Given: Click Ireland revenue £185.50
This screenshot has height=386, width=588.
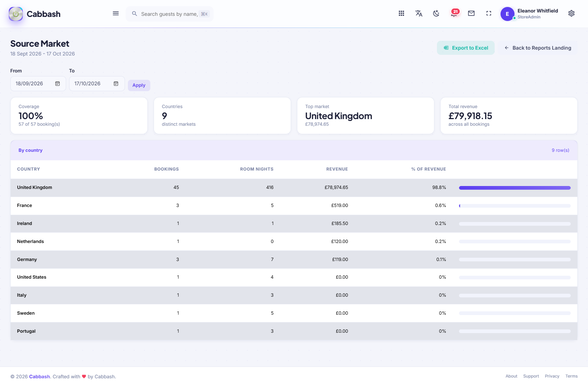Looking at the screenshot, I should pos(340,224).
